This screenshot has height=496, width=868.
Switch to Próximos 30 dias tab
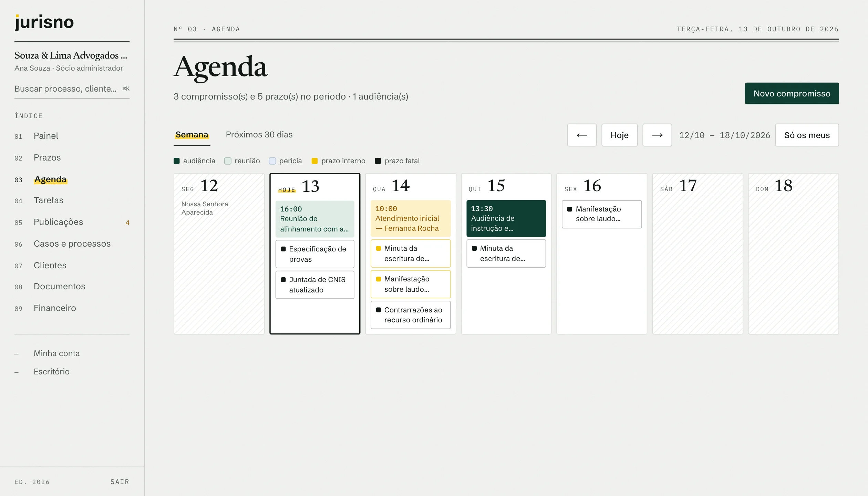click(259, 135)
